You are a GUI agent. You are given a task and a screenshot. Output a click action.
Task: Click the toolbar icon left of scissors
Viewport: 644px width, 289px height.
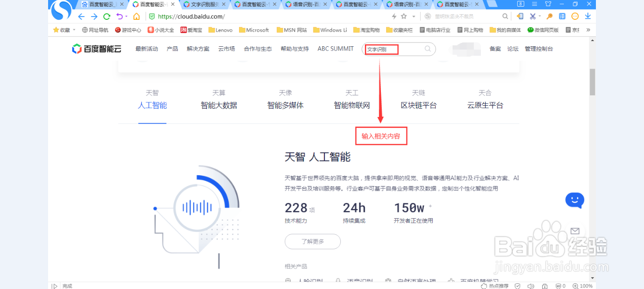coord(520,17)
